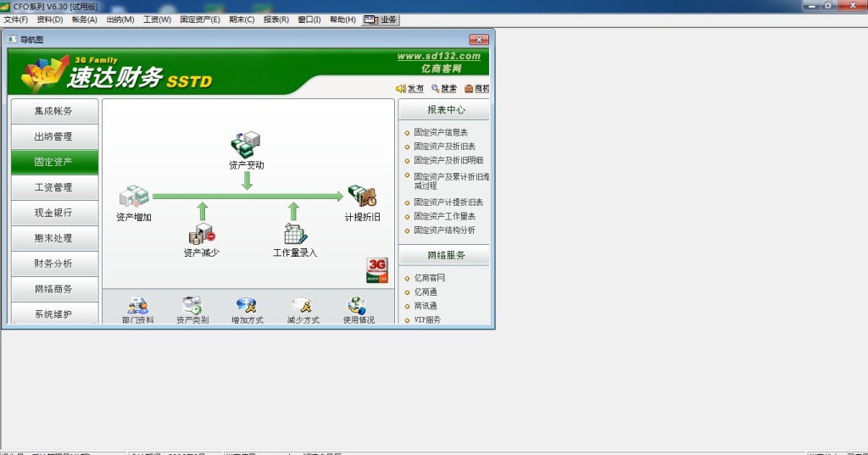Open 固定资产及累计折旧增减过程 report link
Viewport: 868px width, 455px height.
[451, 181]
